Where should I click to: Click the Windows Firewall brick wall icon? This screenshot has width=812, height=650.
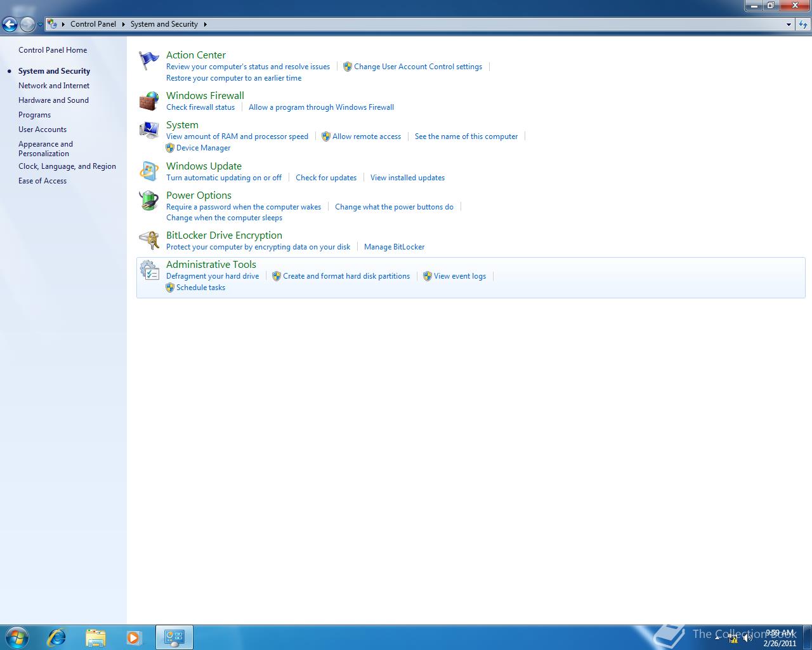(149, 101)
